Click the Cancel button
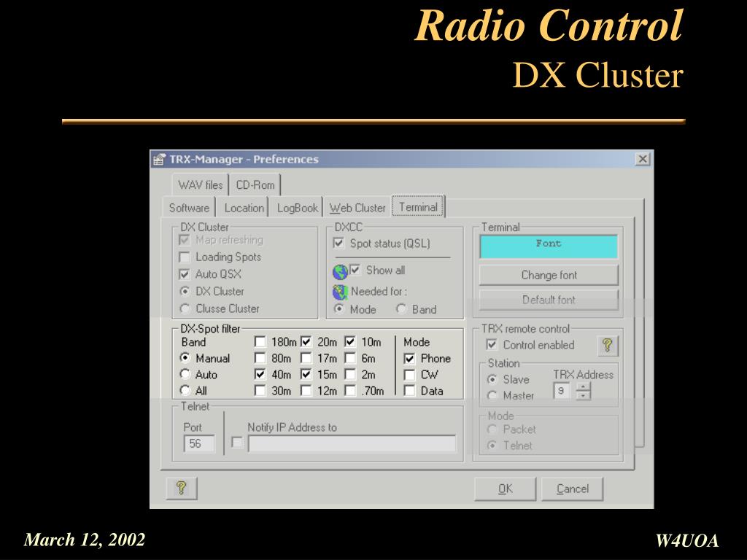 [572, 489]
